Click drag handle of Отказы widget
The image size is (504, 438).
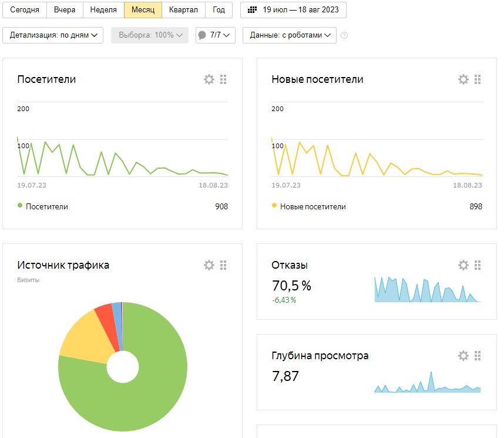478,265
